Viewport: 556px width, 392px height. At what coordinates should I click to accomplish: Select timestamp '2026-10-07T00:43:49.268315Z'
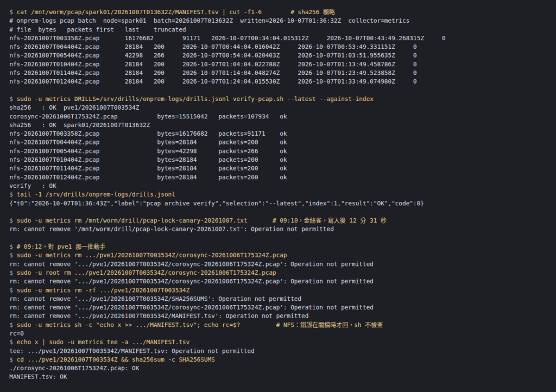pos(375,38)
